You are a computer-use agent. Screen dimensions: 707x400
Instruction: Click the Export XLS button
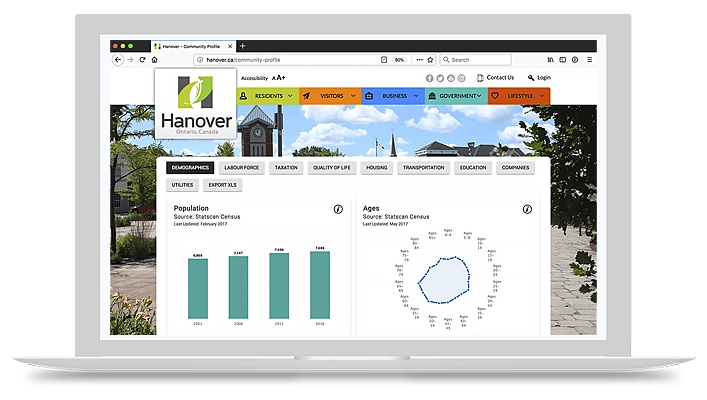222,185
